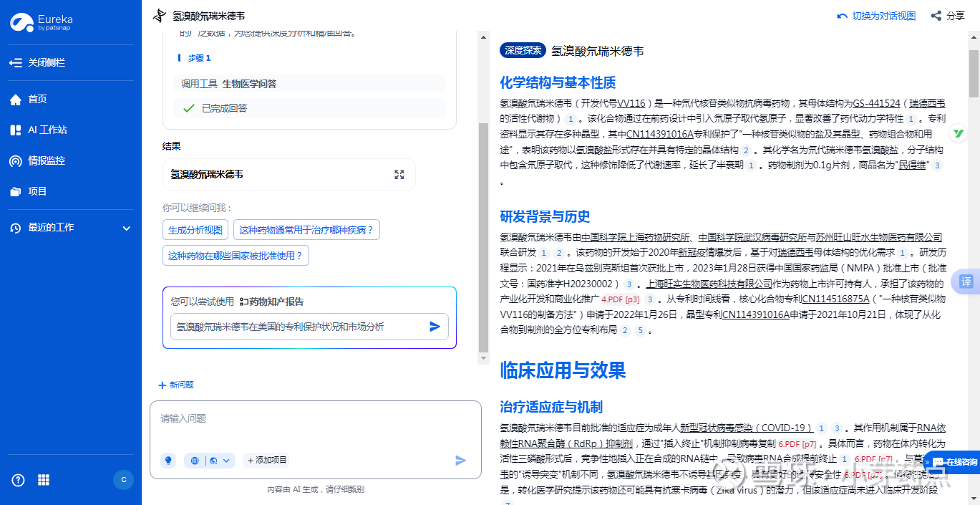Click 切换为对话视图 button
This screenshot has width=980, height=505.
(x=876, y=16)
